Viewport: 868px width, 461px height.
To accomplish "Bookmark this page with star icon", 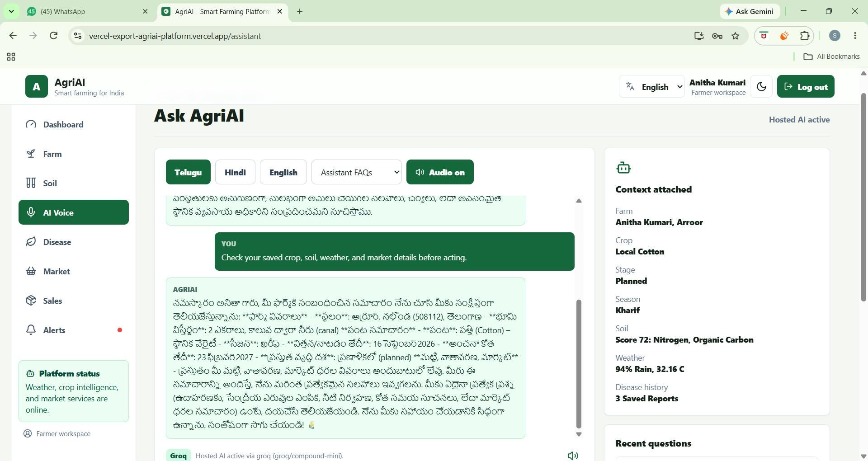I will pyautogui.click(x=736, y=36).
